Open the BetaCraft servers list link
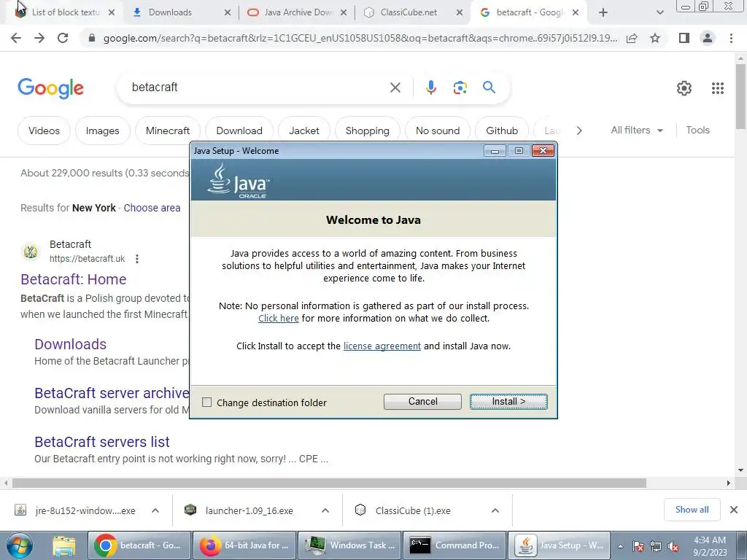Image resolution: width=747 pixels, height=560 pixels. pos(102,442)
